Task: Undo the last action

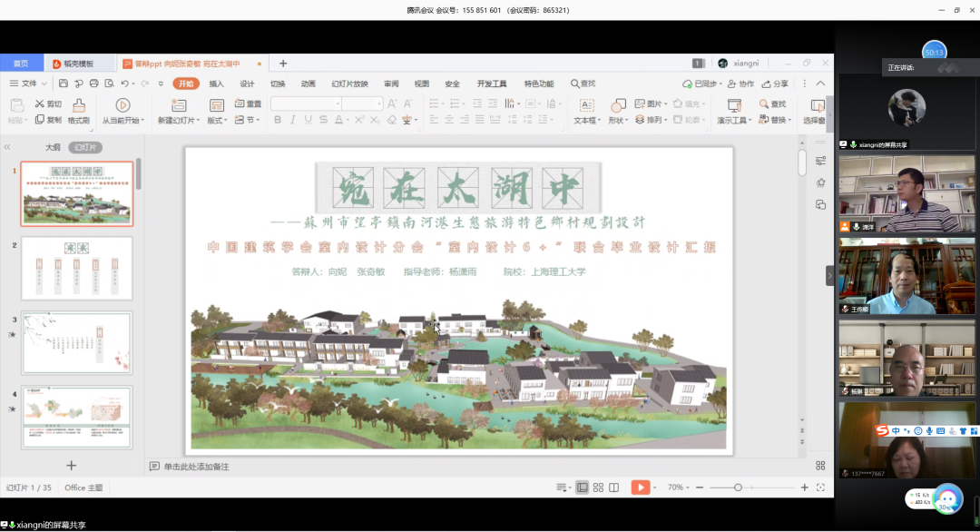Action: [x=125, y=84]
